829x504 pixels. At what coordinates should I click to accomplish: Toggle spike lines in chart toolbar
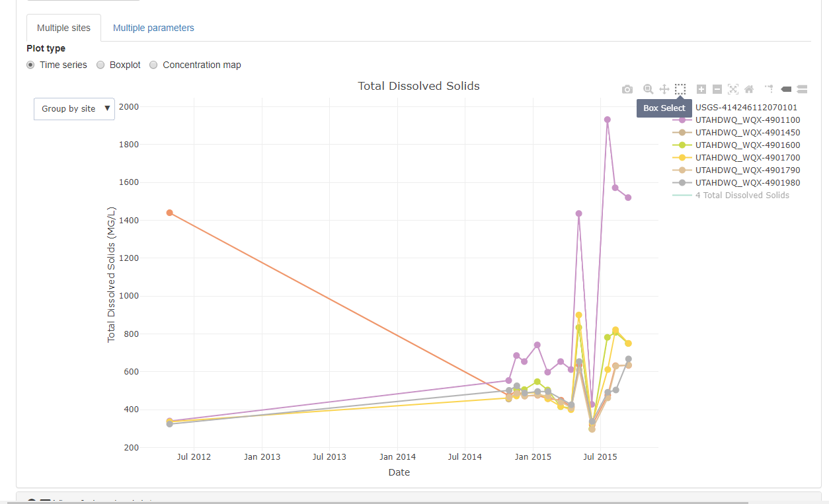coord(769,89)
